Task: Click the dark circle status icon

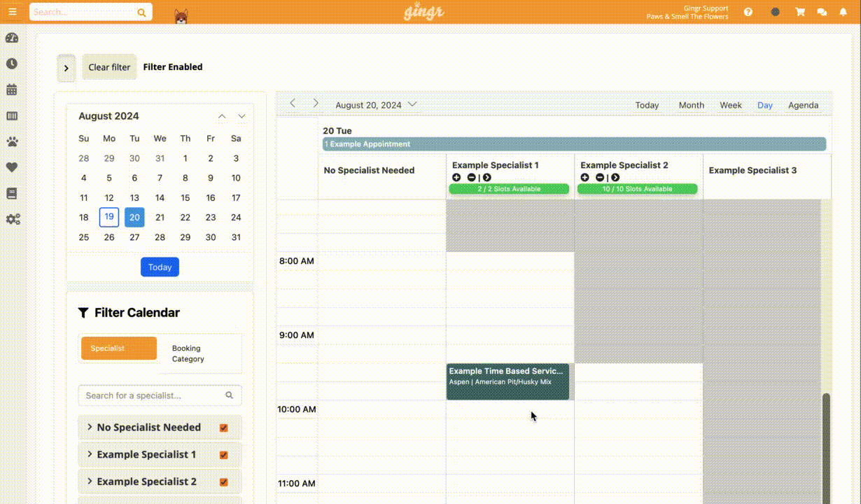Action: pos(775,12)
